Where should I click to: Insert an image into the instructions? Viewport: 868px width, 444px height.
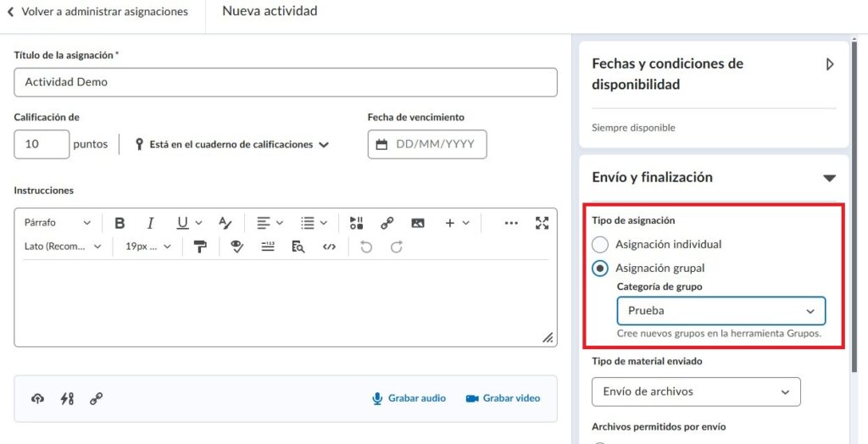[417, 223]
